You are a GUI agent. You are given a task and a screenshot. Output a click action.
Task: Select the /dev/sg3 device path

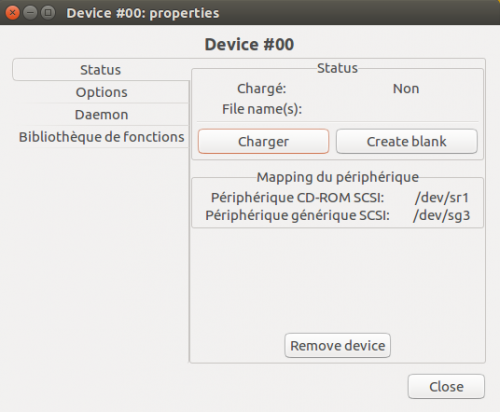pyautogui.click(x=441, y=215)
